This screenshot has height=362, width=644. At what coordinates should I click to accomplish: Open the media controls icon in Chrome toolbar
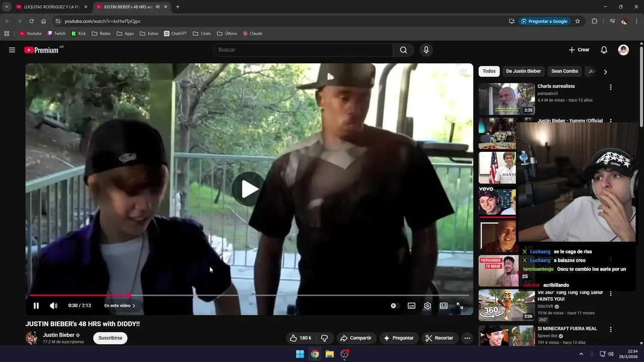(612, 21)
